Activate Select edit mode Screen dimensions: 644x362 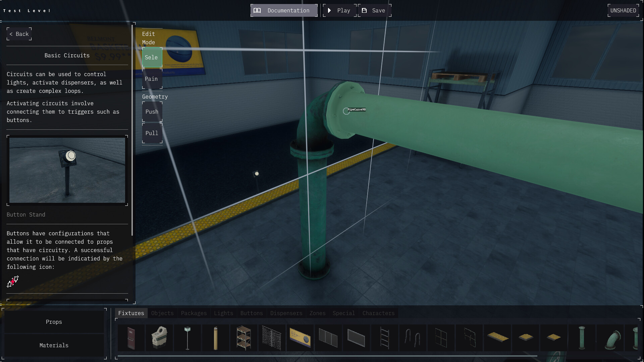click(152, 57)
